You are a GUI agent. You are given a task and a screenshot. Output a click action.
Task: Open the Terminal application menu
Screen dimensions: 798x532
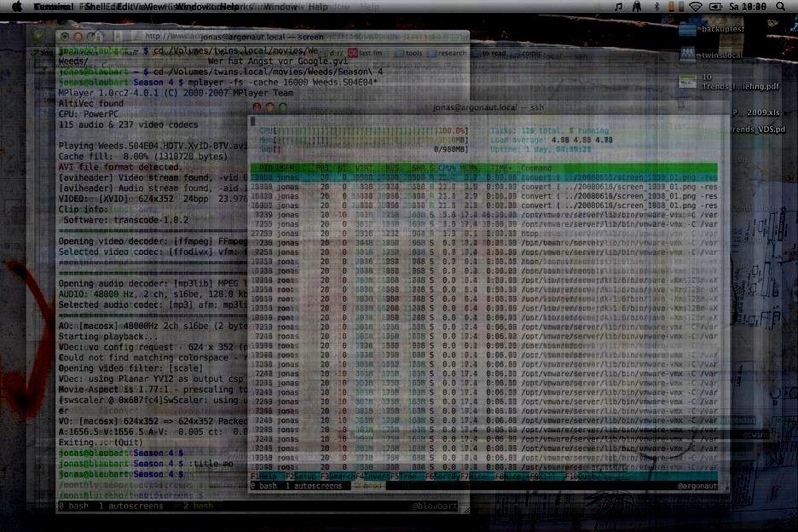(54, 7)
